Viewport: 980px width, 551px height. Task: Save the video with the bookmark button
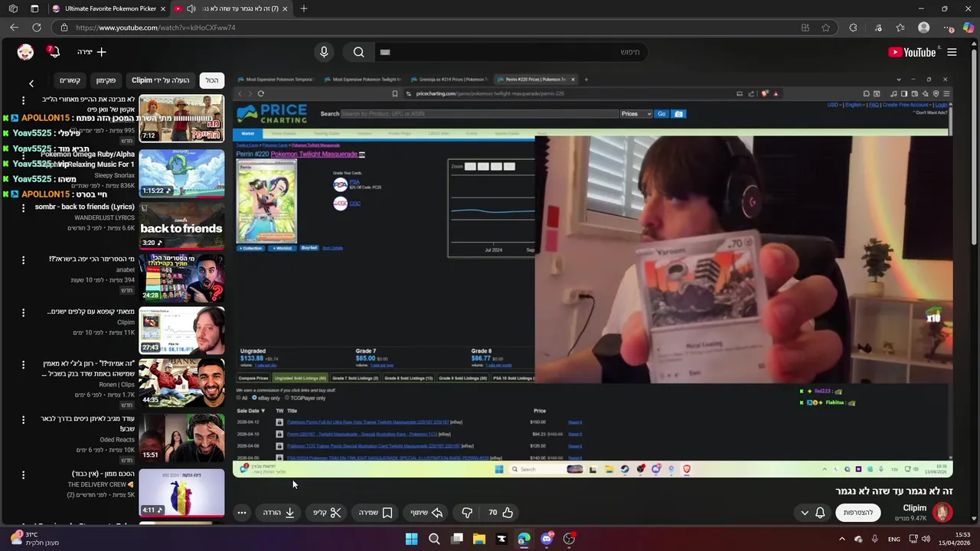(x=376, y=513)
